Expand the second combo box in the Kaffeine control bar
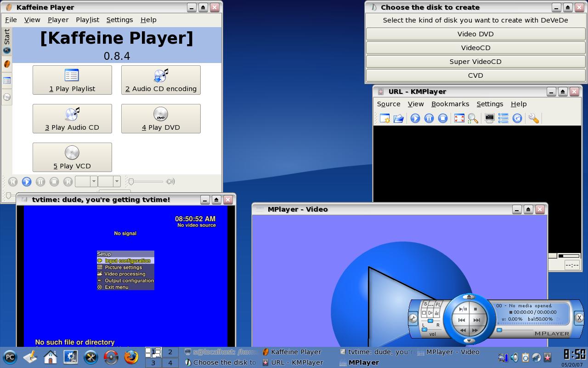The image size is (588, 368). [109, 181]
